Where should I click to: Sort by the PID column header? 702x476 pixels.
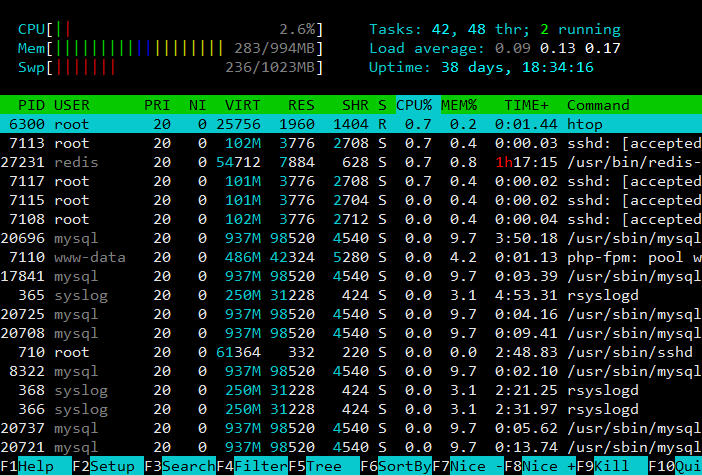coord(31,105)
